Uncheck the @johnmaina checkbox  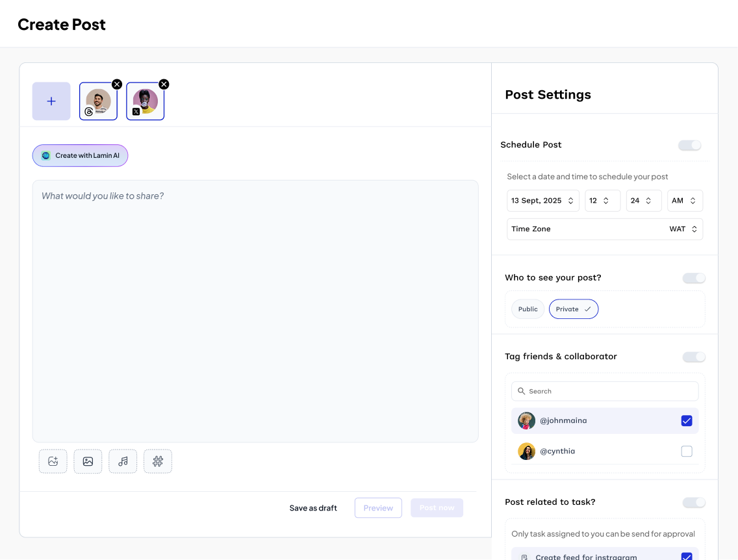[687, 420]
